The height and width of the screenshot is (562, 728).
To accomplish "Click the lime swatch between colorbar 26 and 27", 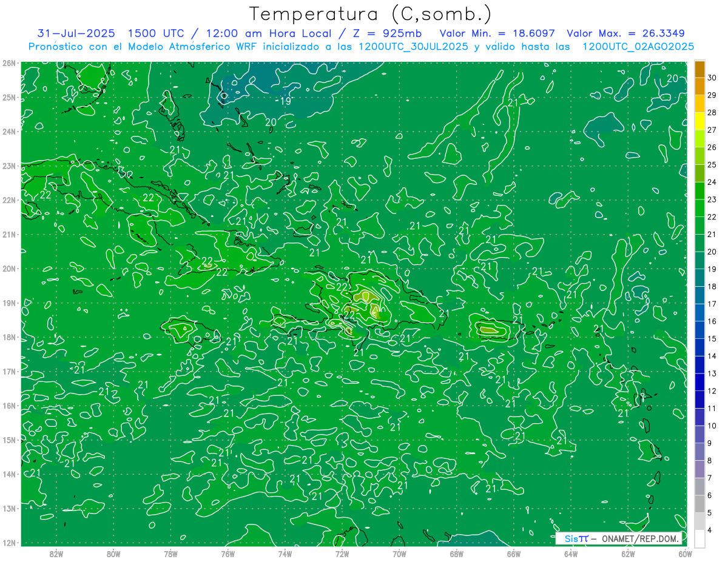I will [x=699, y=139].
